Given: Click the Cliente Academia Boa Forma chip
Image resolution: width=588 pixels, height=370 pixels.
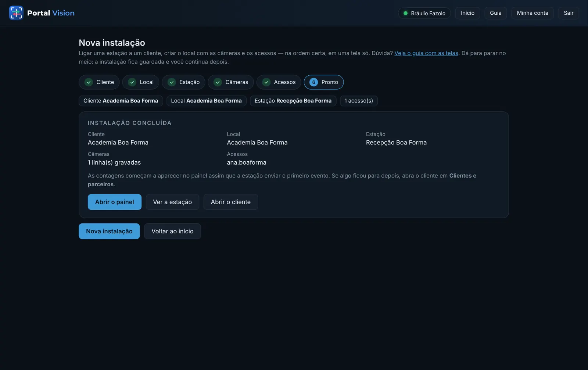Looking at the screenshot, I should point(121,101).
